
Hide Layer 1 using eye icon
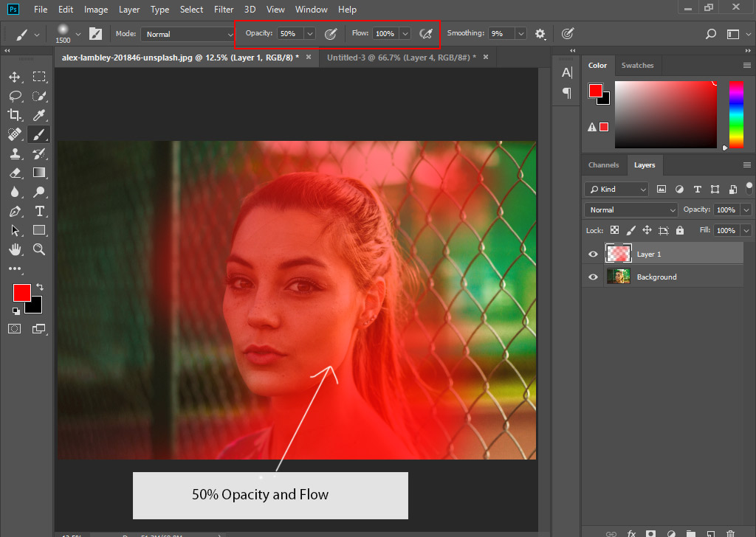click(x=593, y=254)
